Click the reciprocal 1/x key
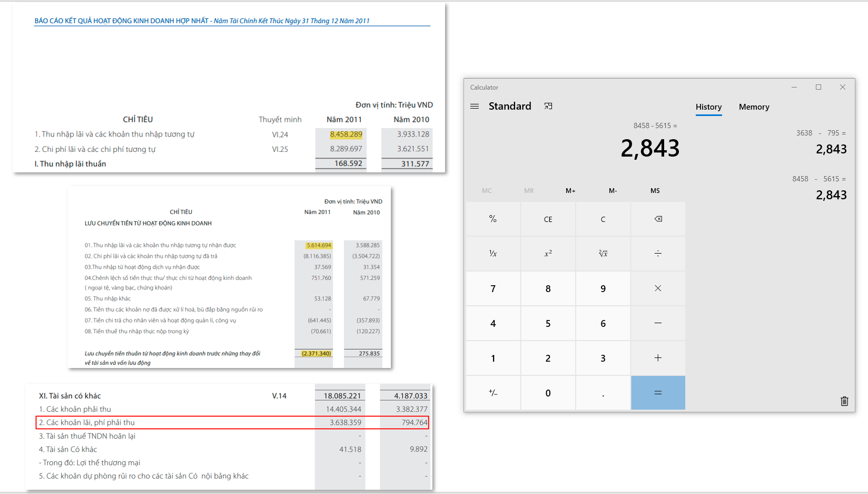868x494 pixels. coord(493,254)
